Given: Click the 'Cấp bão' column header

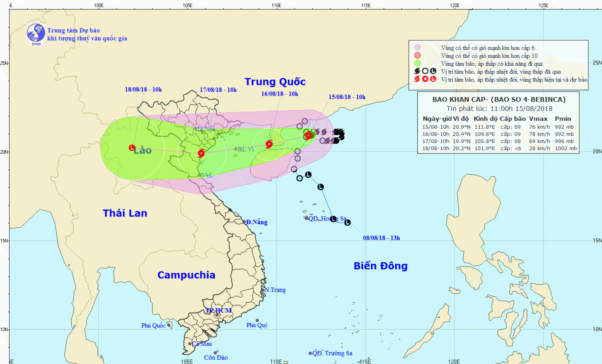Looking at the screenshot, I should pos(513,119).
